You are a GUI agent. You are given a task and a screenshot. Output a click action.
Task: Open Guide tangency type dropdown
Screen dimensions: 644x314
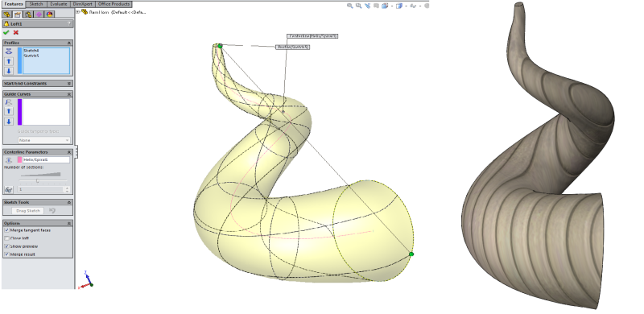click(x=44, y=140)
